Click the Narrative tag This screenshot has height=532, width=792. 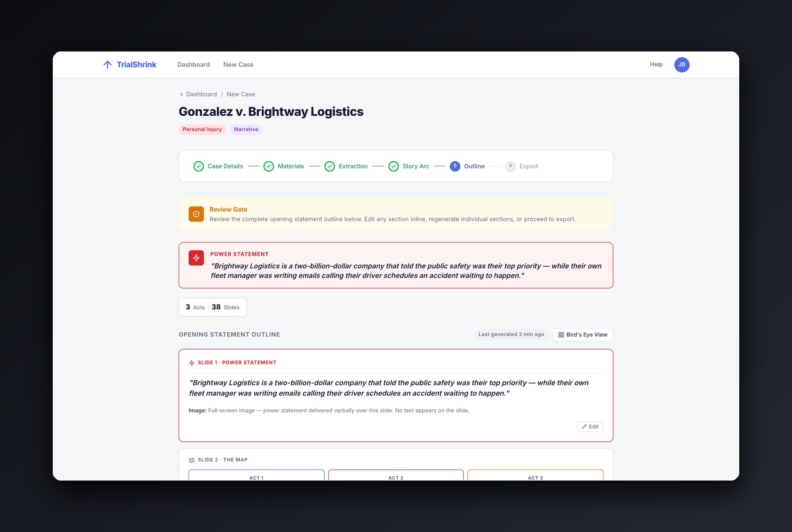(x=246, y=129)
